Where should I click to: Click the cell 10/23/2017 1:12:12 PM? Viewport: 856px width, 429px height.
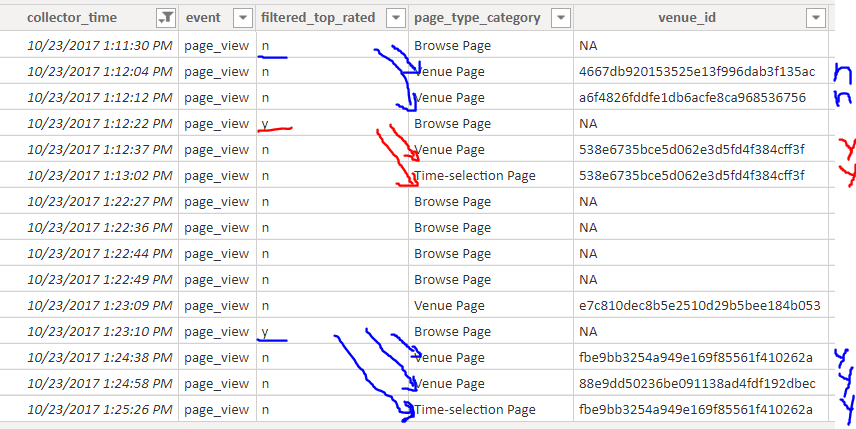pos(100,98)
